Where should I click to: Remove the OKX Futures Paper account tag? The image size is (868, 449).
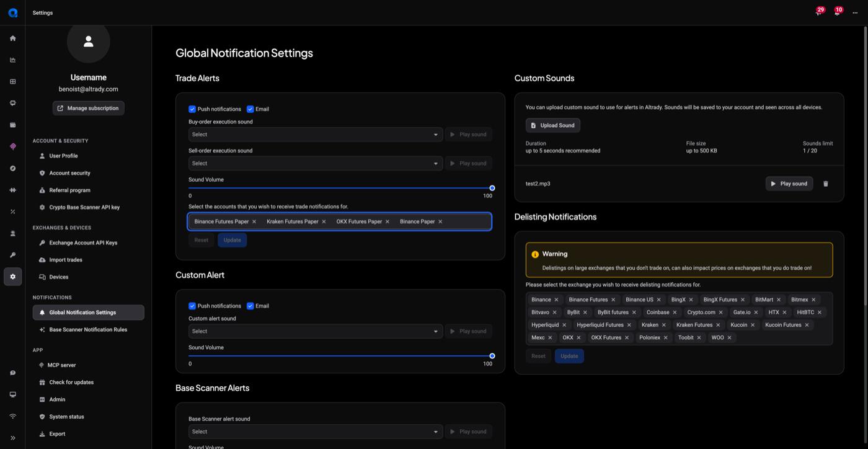click(x=387, y=221)
